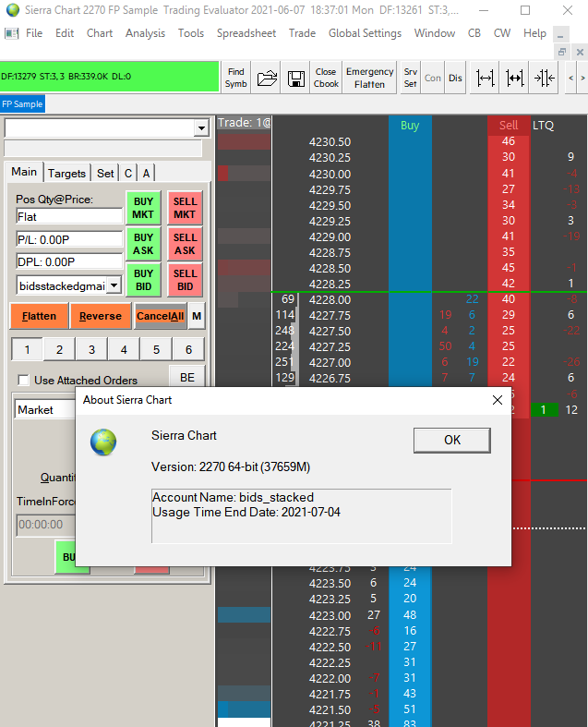The image size is (588, 727).
Task: Open the Help menu
Action: pos(534,33)
